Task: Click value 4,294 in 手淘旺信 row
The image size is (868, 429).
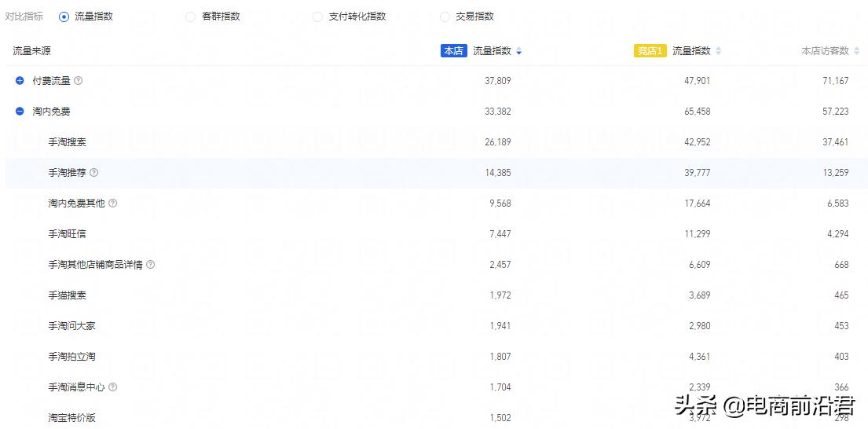Action: coord(838,234)
